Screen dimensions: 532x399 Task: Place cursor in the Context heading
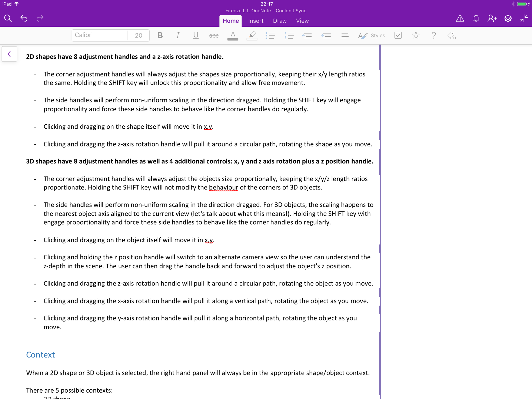point(40,355)
